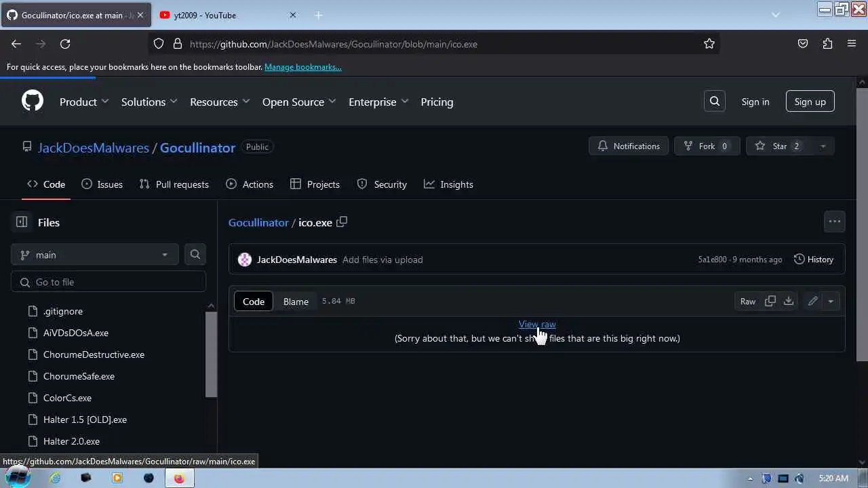This screenshot has height=488, width=868.
Task: Open Windows Media Player taskbar icon
Action: (117, 478)
